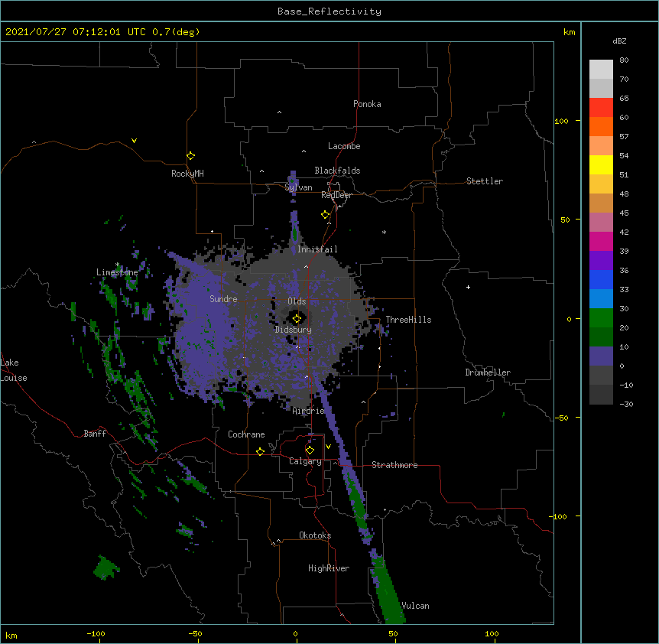Image resolution: width=659 pixels, height=644 pixels.
Task: Select the Blackfalds label on the map
Action: coord(337,171)
